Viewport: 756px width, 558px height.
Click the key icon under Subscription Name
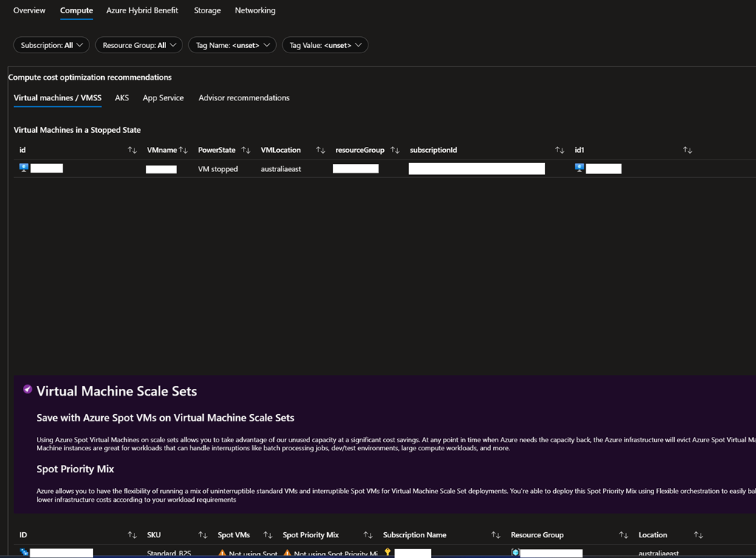388,552
